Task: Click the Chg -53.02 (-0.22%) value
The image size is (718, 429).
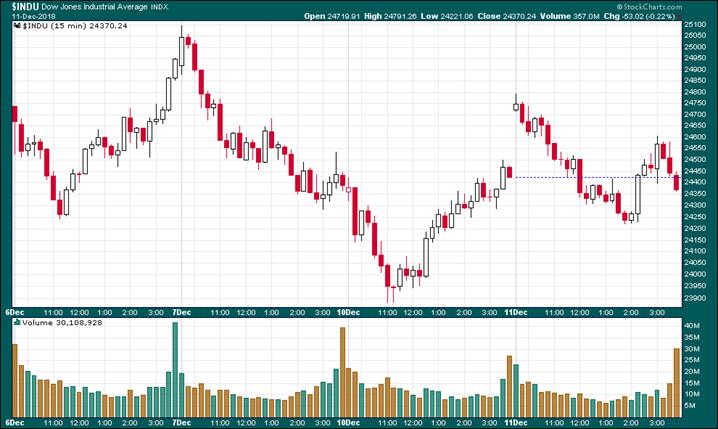Action: point(639,16)
